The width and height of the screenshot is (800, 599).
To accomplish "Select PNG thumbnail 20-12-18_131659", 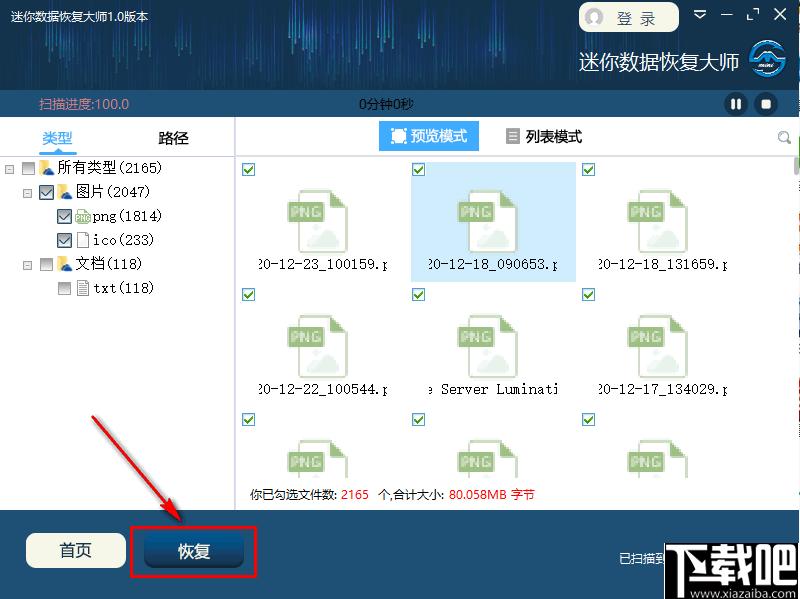I will point(657,221).
